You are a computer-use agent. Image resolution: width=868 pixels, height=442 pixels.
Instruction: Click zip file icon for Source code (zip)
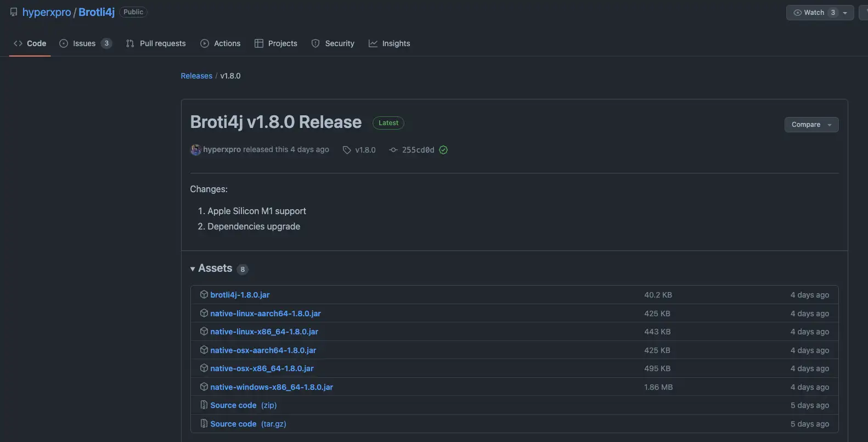click(204, 405)
